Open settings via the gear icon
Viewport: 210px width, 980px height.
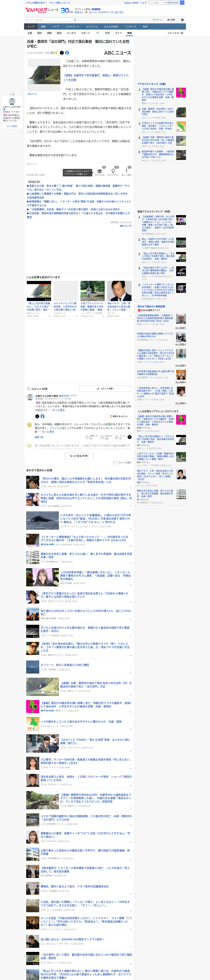point(182,20)
